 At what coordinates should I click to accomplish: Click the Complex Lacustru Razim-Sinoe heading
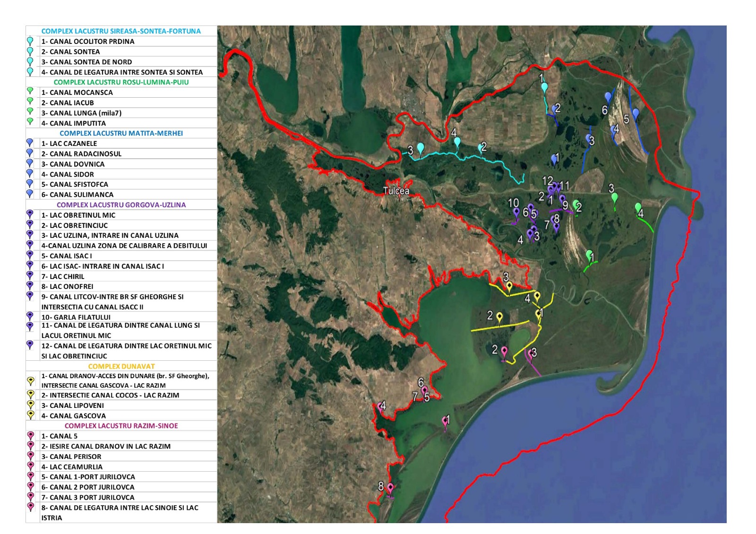121,425
